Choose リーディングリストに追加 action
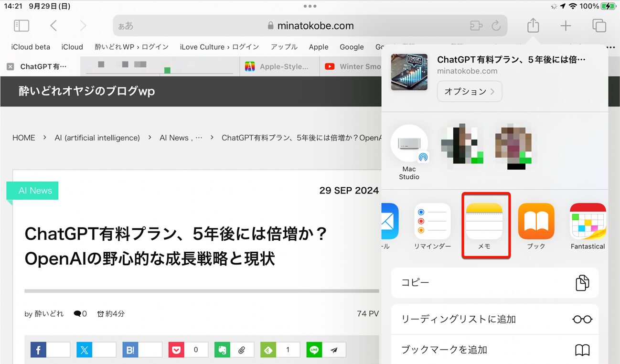Screen dimensions: 620x364 click(494, 319)
